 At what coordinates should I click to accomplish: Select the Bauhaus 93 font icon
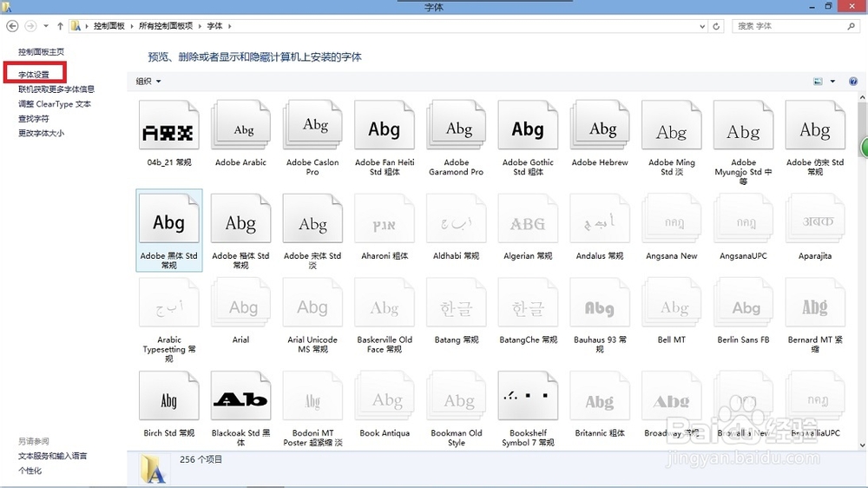[x=600, y=302]
